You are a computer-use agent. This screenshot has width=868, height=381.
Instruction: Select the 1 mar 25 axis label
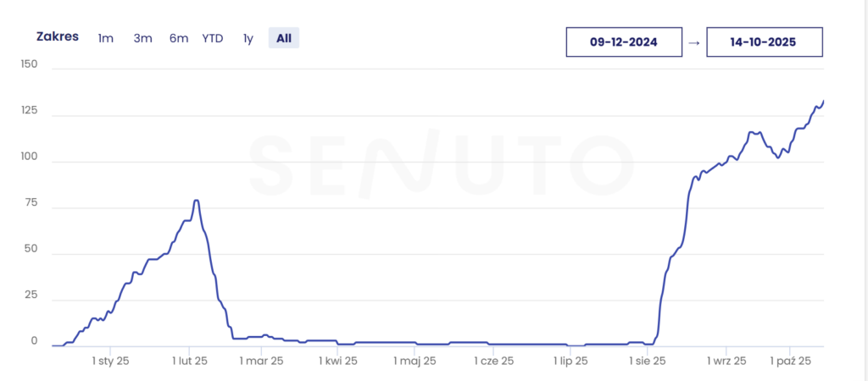262,362
